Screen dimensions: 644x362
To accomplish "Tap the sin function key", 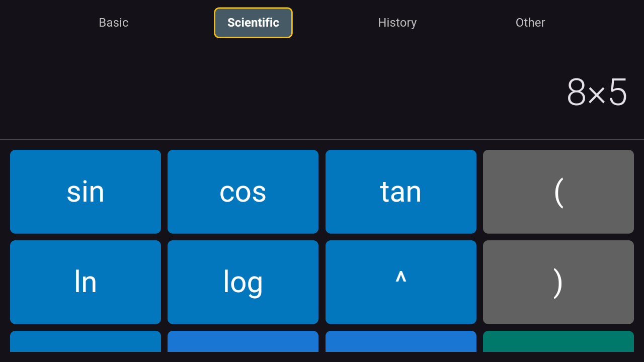I will [x=86, y=192].
